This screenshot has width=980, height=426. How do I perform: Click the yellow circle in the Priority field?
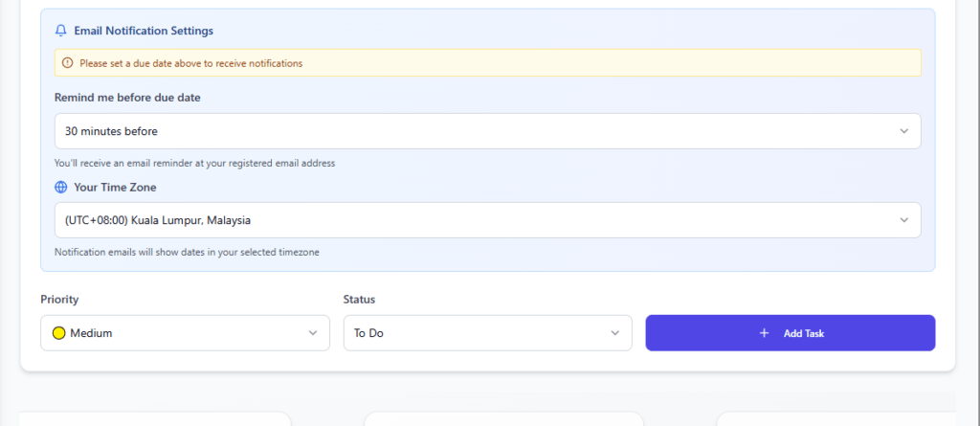point(58,333)
